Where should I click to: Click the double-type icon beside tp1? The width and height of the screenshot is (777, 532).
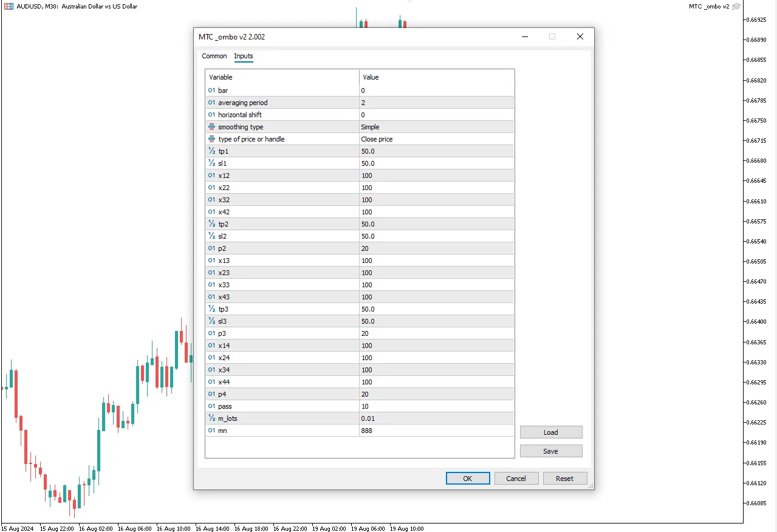point(211,151)
